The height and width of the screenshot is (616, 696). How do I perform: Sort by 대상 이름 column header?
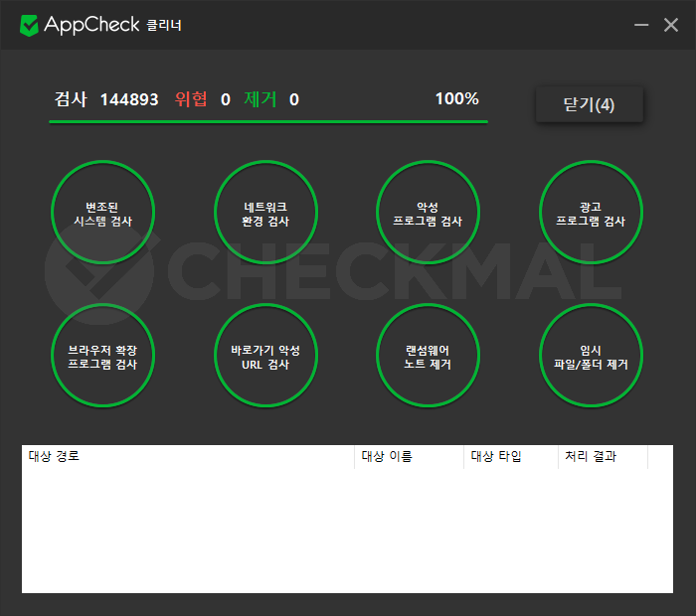click(x=408, y=457)
